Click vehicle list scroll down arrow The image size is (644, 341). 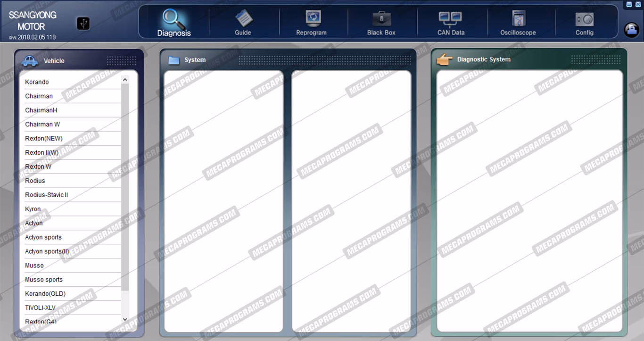pyautogui.click(x=125, y=319)
